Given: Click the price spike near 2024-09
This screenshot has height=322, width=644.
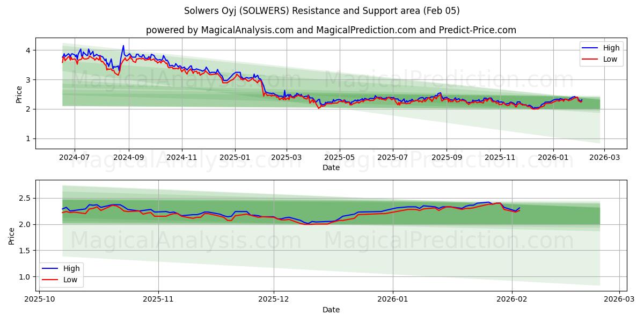Looking at the screenshot, I should click(124, 47).
